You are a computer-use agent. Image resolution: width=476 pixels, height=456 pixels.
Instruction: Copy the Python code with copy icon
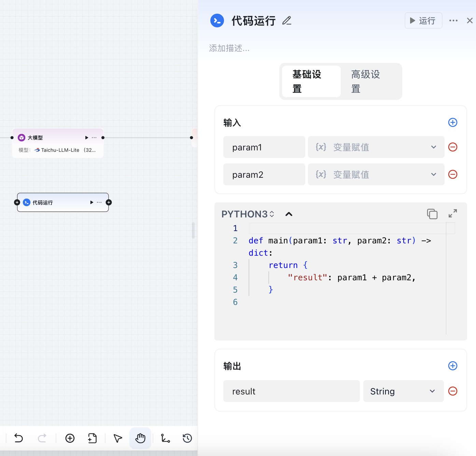pos(432,214)
